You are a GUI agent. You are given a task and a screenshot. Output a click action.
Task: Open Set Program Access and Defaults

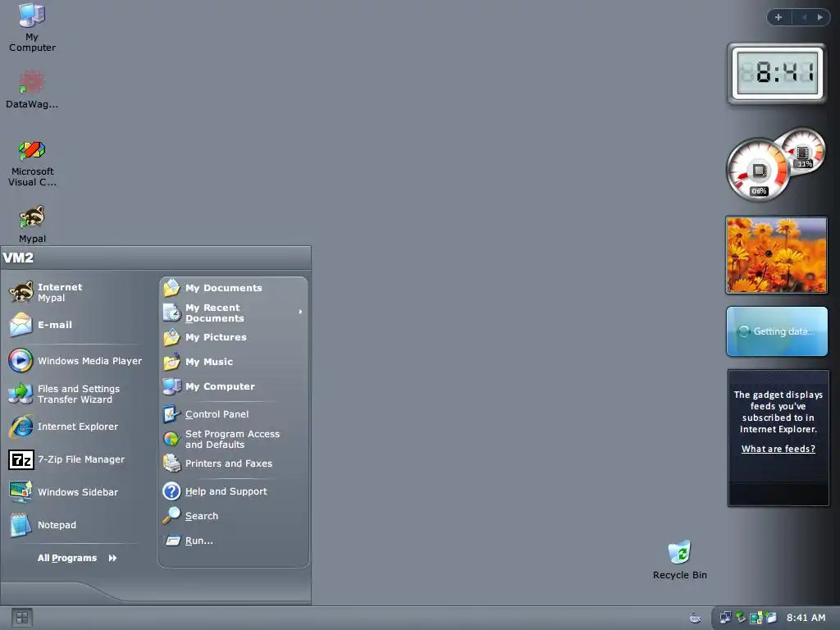point(234,439)
